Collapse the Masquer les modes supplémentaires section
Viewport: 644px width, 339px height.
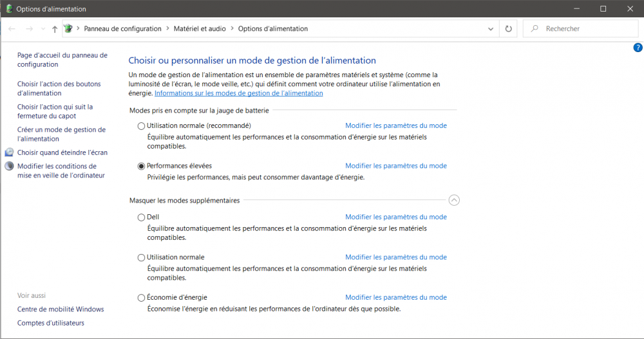point(454,200)
